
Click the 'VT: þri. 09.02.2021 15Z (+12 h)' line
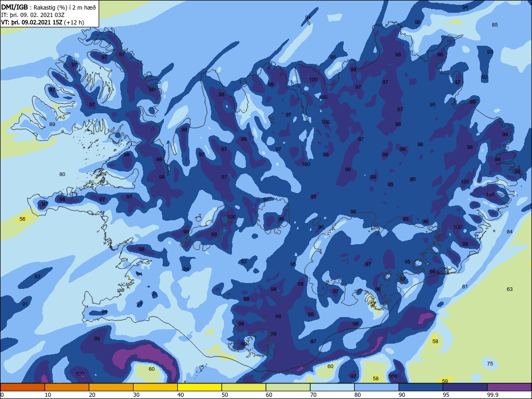(43, 22)
